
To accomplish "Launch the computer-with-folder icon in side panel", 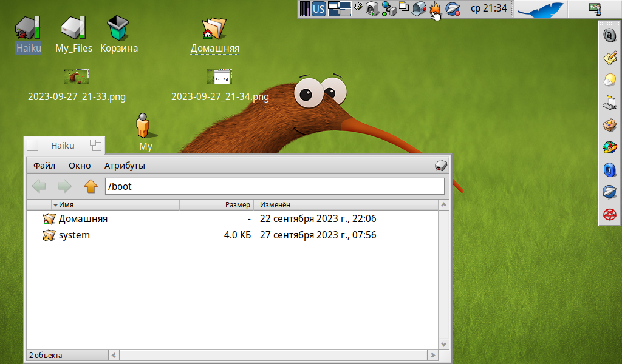I will 610,102.
